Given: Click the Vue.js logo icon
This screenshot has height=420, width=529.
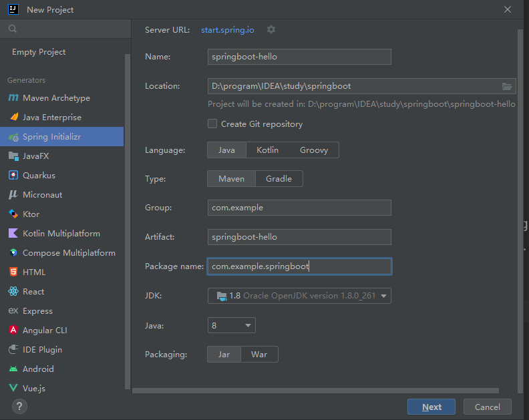Looking at the screenshot, I should pyautogui.click(x=13, y=388).
